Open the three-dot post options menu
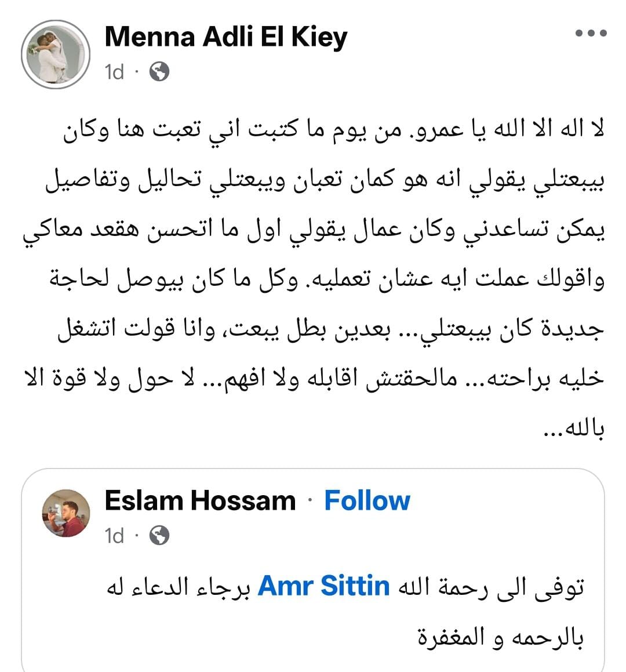The width and height of the screenshot is (626, 672). 591,34
